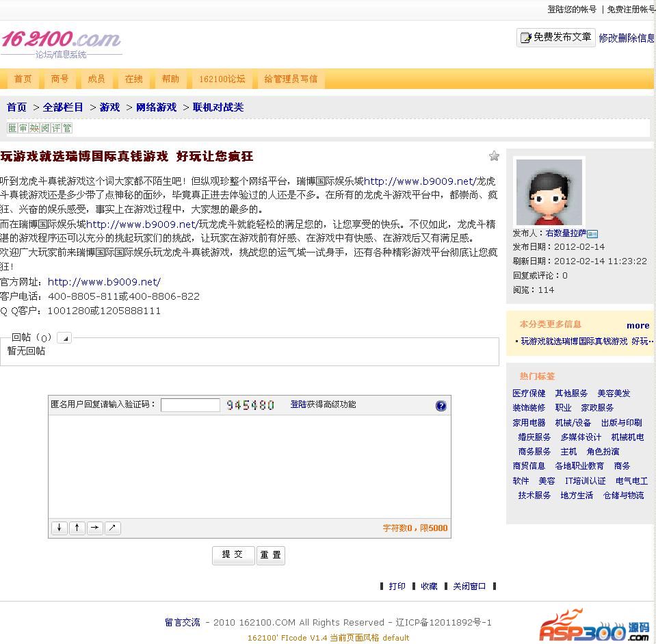Open the 162100论坛 navigation tab
The image size is (656, 644).
[222, 79]
